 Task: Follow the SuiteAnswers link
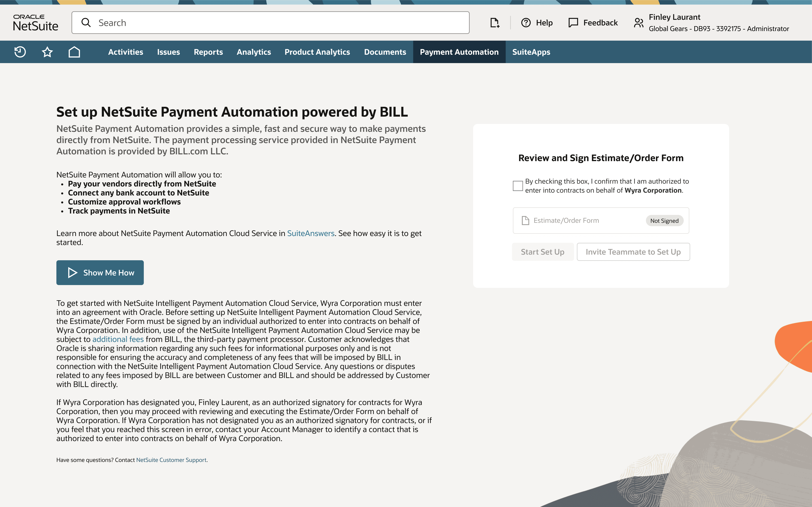[311, 233]
